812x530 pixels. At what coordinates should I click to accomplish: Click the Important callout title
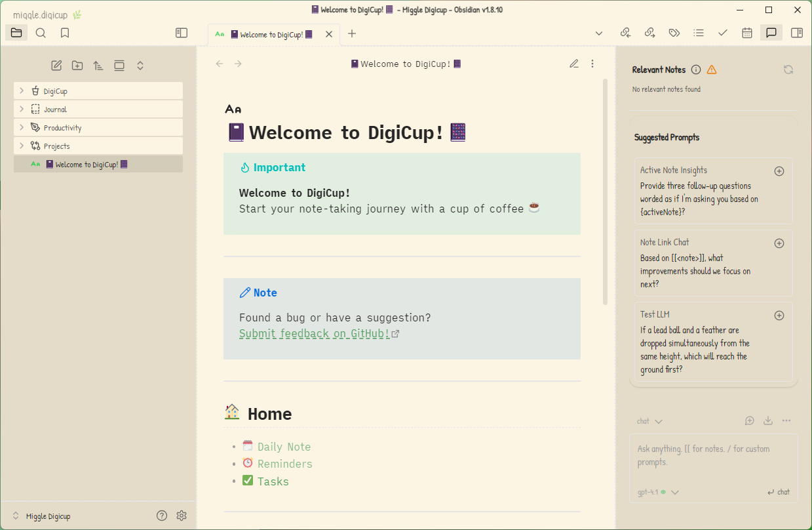(x=279, y=167)
